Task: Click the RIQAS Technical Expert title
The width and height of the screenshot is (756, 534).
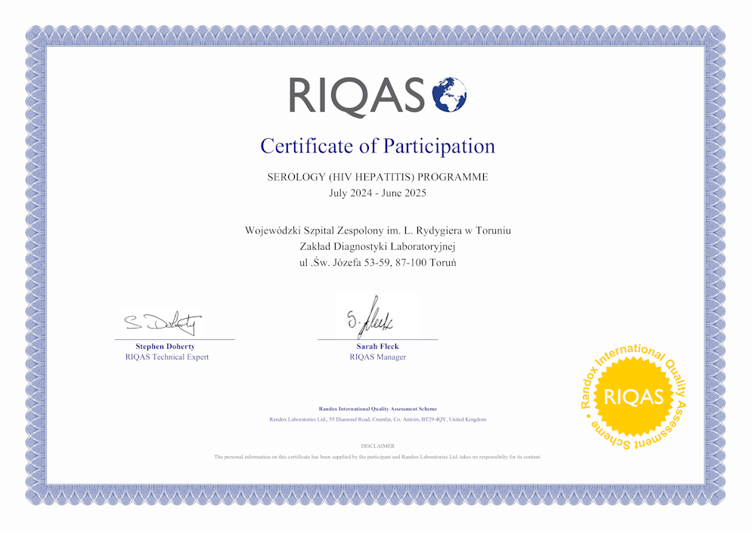Action: [166, 357]
